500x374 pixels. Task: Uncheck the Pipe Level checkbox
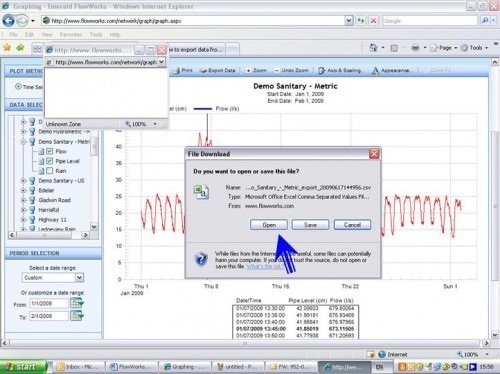point(50,161)
